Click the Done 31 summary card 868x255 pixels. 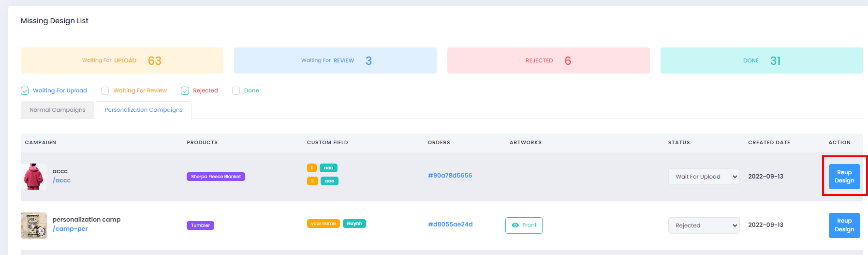[762, 60]
